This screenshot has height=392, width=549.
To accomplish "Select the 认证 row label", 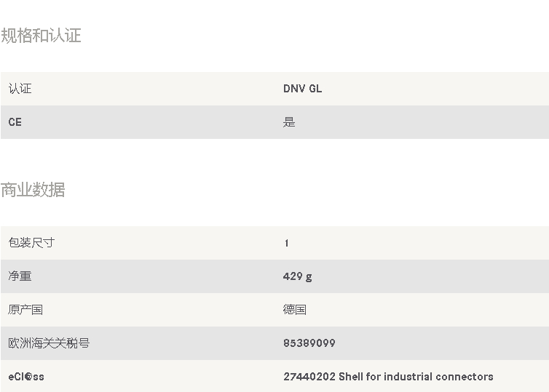I will pyautogui.click(x=20, y=89).
